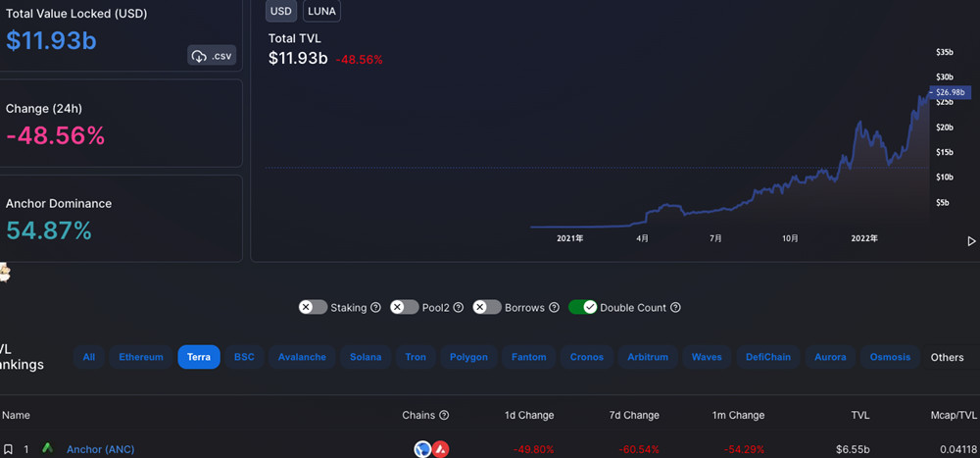This screenshot has height=458, width=980.
Task: Open the Double Count help tooltip icon
Action: [675, 308]
